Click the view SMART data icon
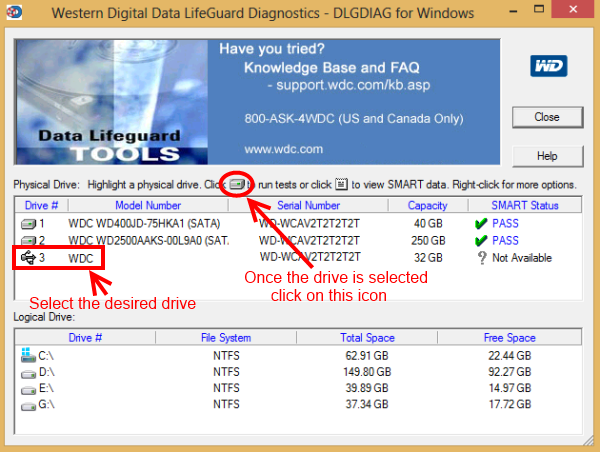The height and width of the screenshot is (452, 600). coord(341,185)
